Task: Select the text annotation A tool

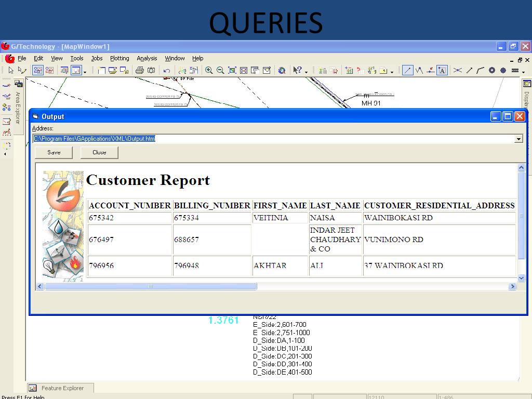Action: tap(442, 70)
